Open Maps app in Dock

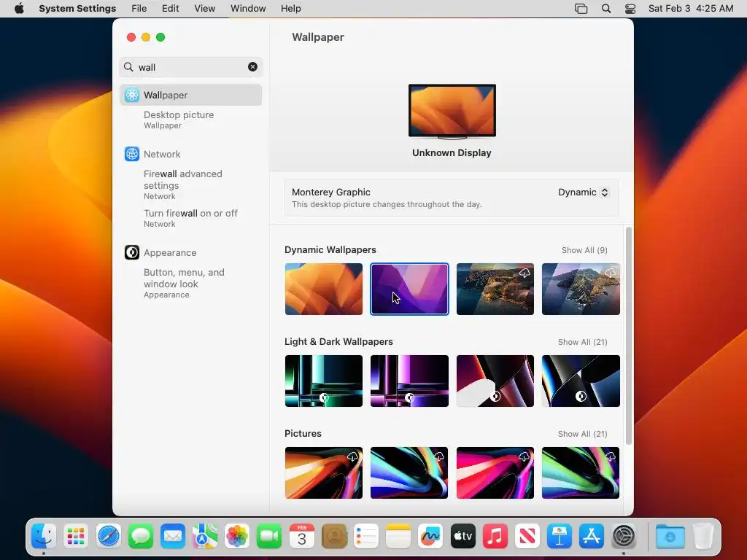click(205, 536)
